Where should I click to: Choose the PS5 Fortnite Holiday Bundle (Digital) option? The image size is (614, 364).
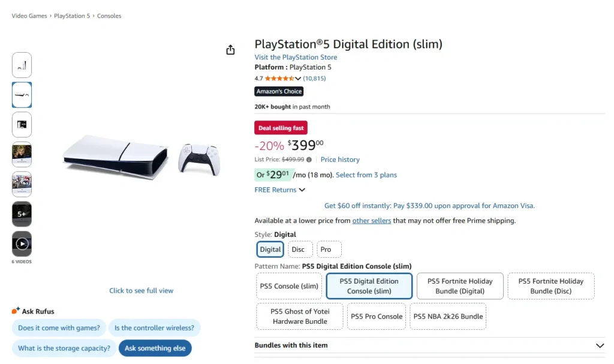click(459, 286)
